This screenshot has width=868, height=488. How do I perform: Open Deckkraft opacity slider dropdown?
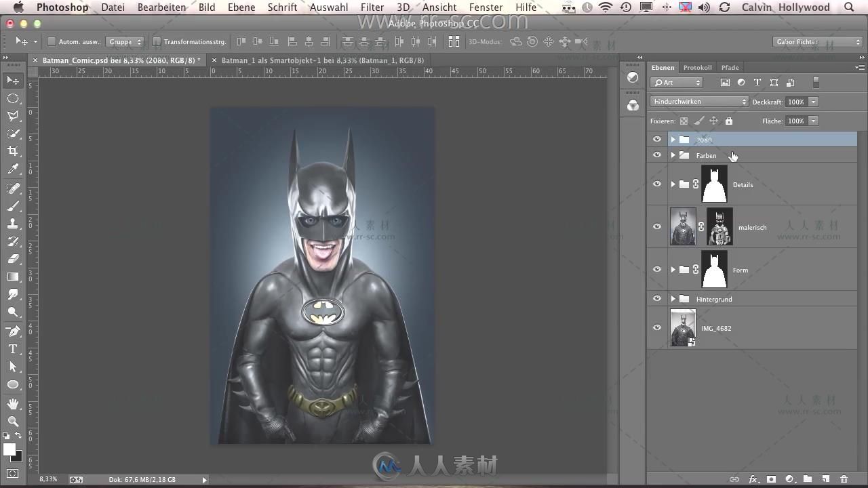[x=813, y=102]
